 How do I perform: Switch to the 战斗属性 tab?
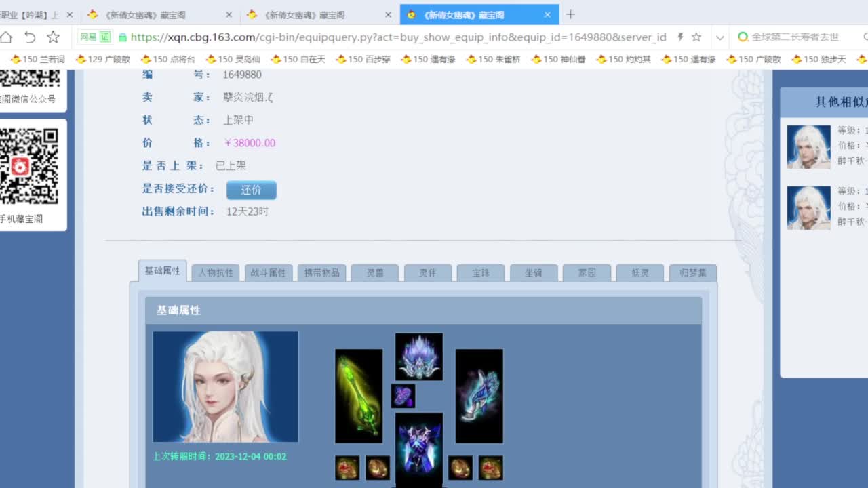coord(269,272)
